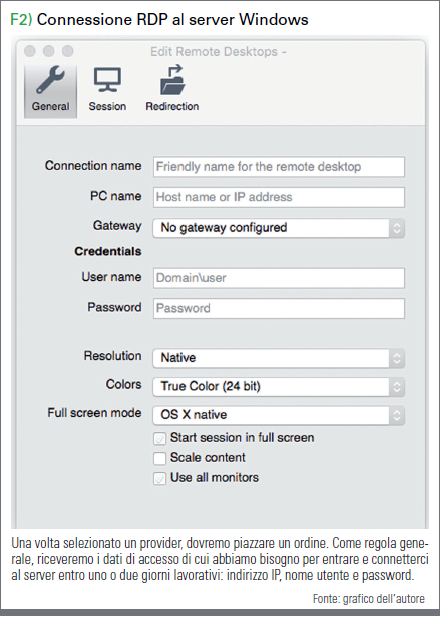Viewport: 445px width, 623px height.
Task: Toggle Start session in full screen
Action: [159, 439]
